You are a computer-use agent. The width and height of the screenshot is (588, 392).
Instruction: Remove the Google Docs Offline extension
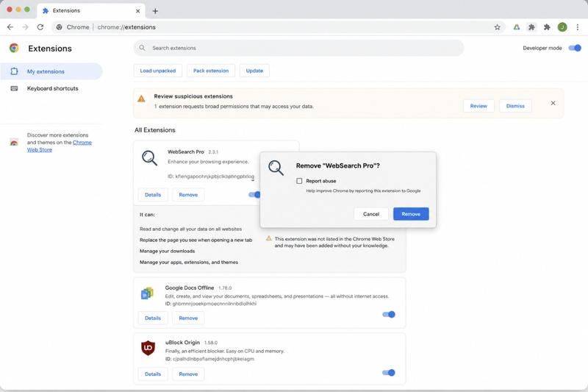(x=188, y=318)
